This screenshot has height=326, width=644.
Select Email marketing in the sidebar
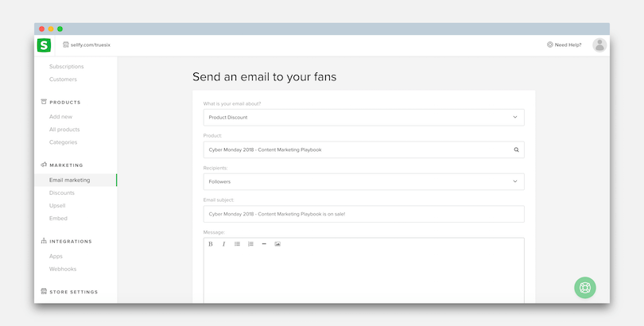(76, 180)
